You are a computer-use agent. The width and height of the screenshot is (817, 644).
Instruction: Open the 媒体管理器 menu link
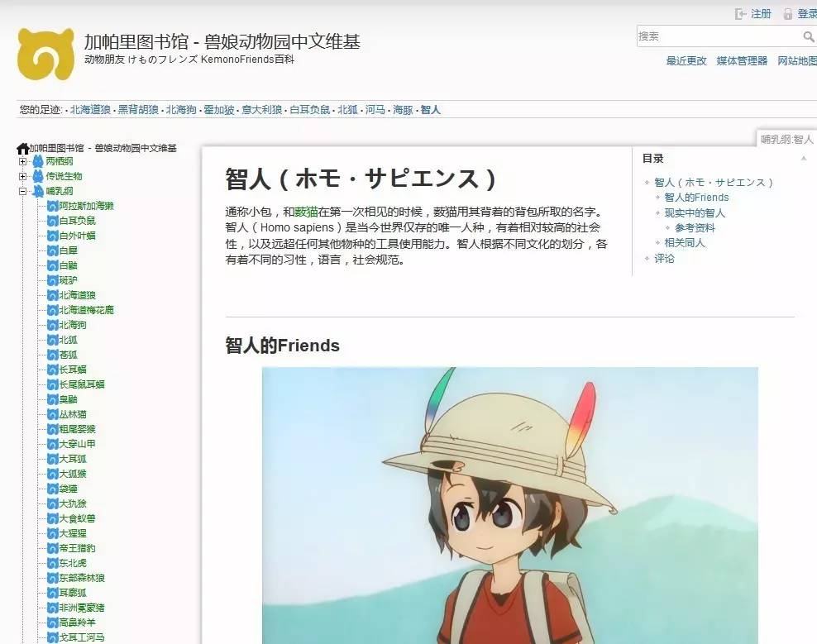[742, 61]
